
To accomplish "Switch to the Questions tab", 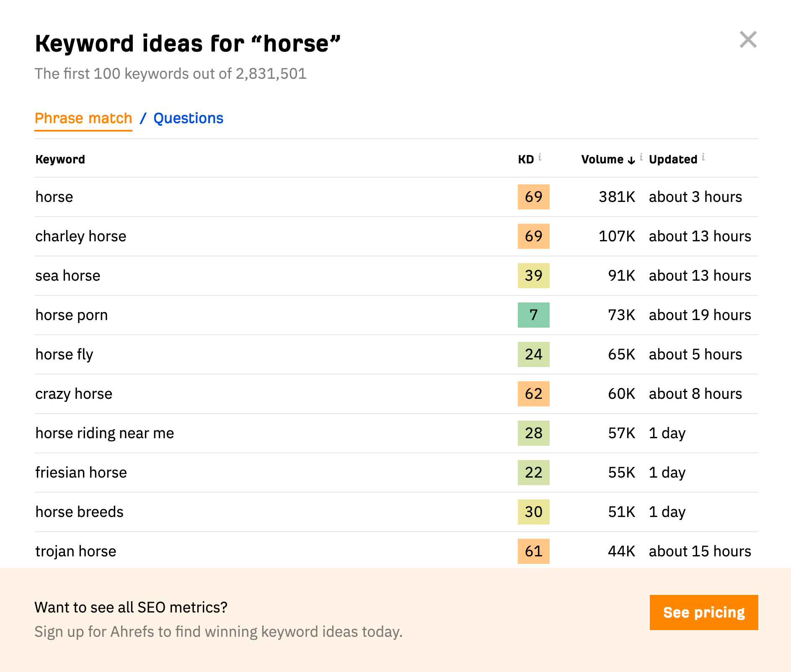I will (x=188, y=118).
